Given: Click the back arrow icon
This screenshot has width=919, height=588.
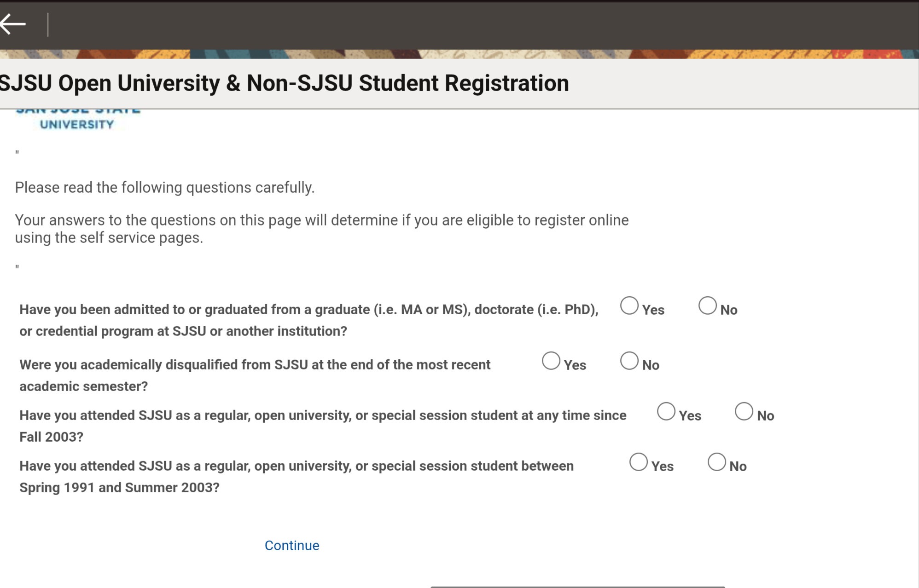Looking at the screenshot, I should [13, 24].
